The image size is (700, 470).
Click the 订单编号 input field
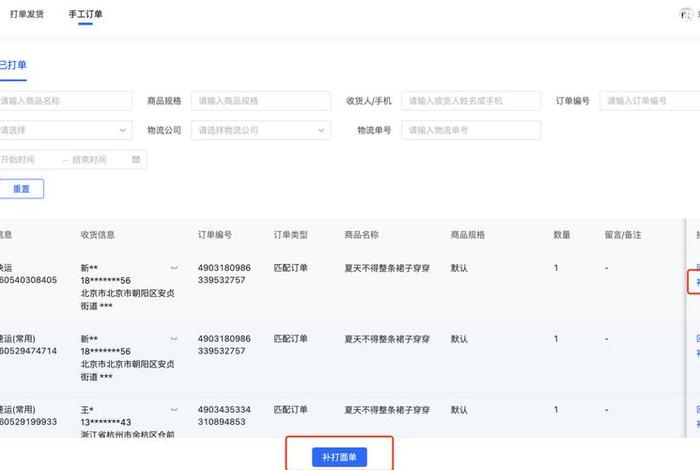(650, 101)
